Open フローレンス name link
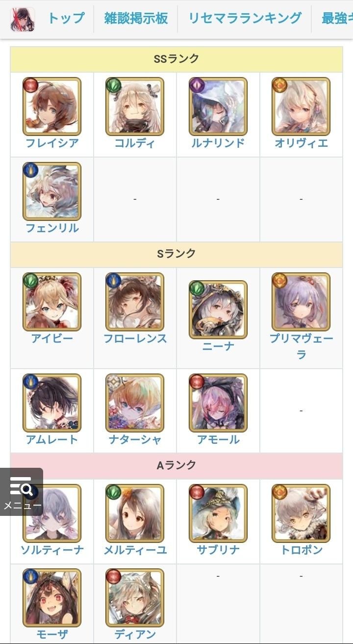 (x=135, y=339)
